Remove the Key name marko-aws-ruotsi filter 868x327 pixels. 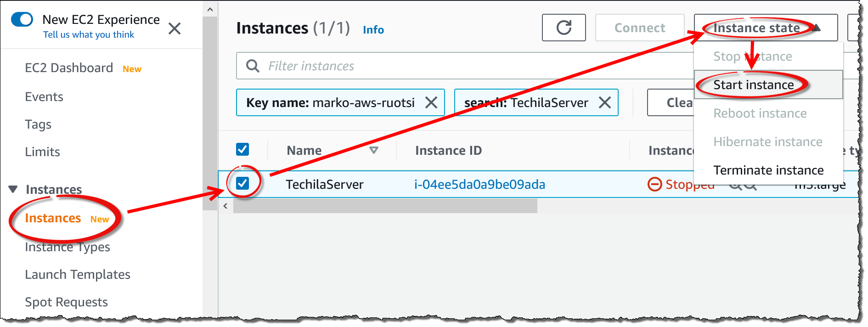point(431,102)
